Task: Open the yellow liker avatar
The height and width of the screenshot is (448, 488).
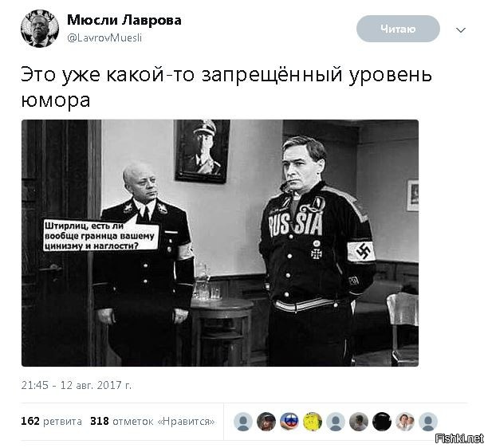Action: point(313,422)
